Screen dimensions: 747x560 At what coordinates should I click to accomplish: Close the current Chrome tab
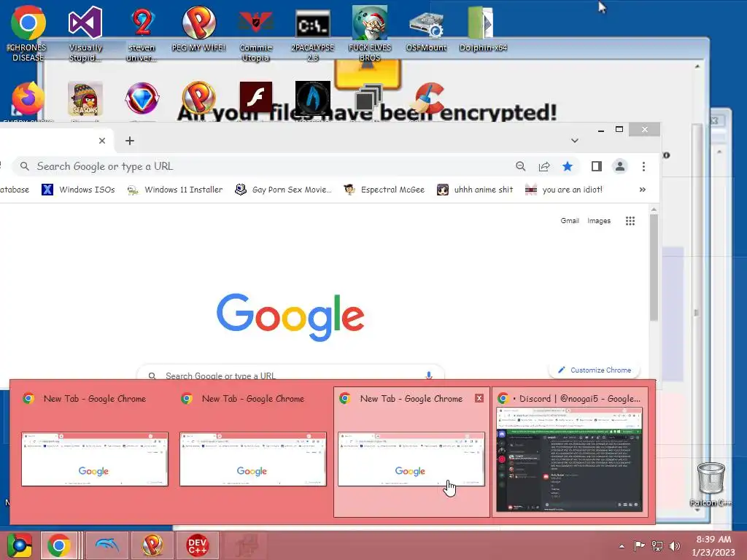pos(102,141)
